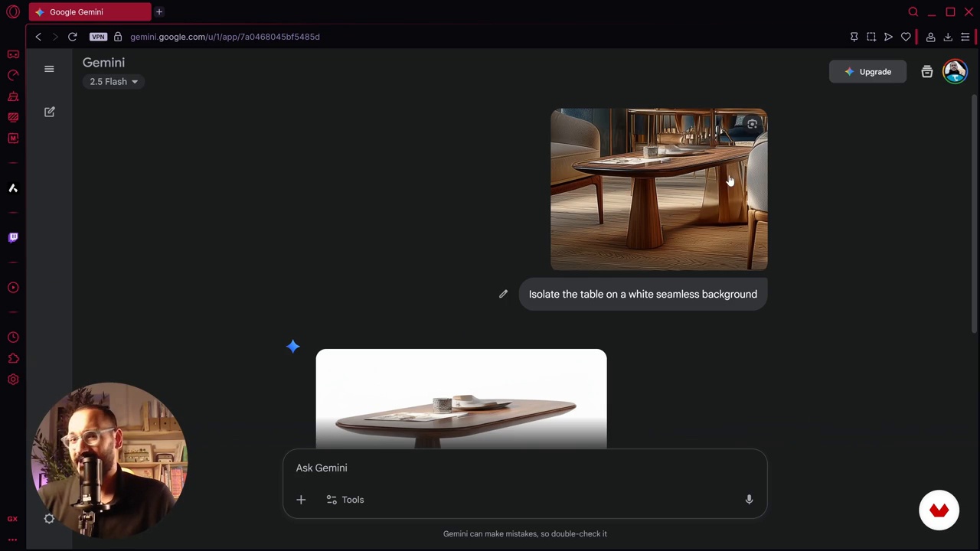Image resolution: width=980 pixels, height=551 pixels.
Task: Open a new browser tab
Action: [159, 12]
